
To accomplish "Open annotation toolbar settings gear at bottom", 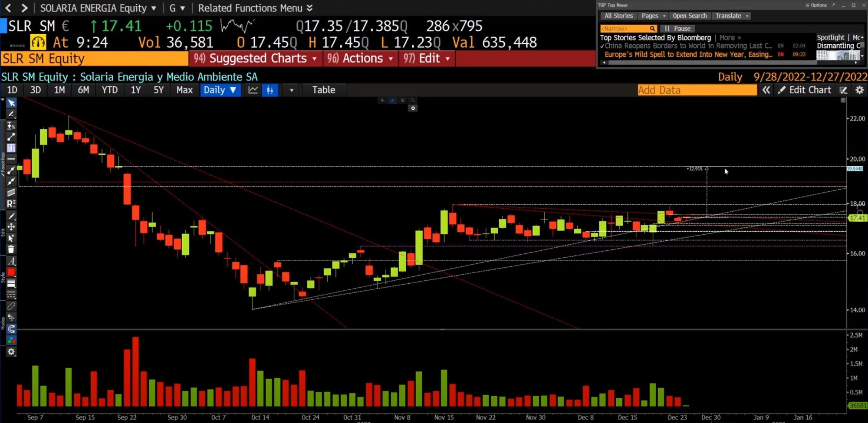I will 11,352.
